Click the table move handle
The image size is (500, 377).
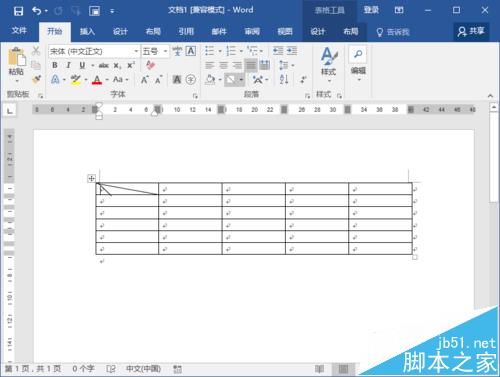click(x=91, y=178)
